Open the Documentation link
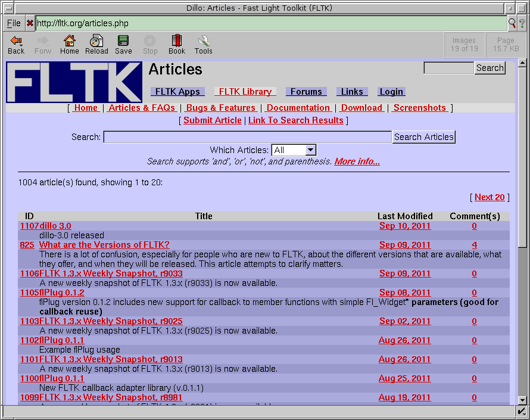This screenshot has width=530, height=420. click(x=298, y=108)
